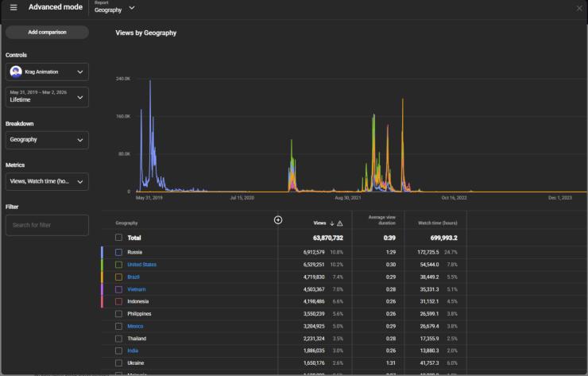Toggle the Russia row checkbox
This screenshot has height=376, width=588.
click(118, 252)
